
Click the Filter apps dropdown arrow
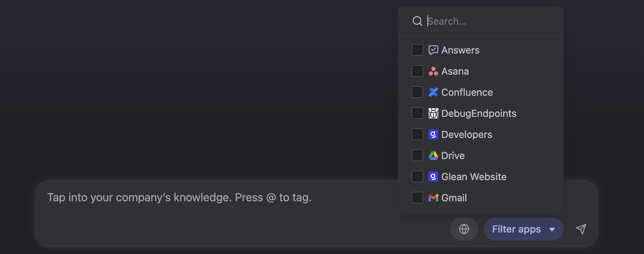[x=552, y=229]
